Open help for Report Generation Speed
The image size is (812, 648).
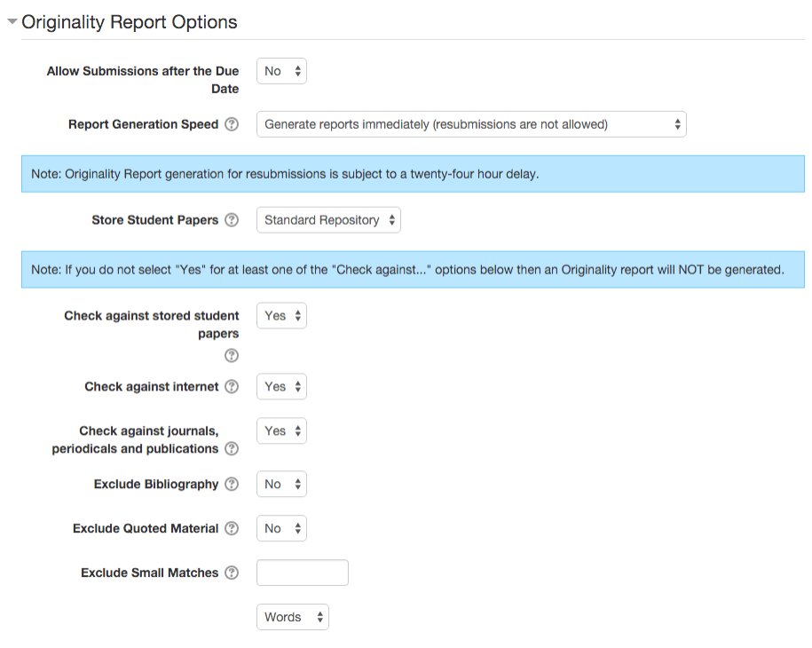point(232,124)
